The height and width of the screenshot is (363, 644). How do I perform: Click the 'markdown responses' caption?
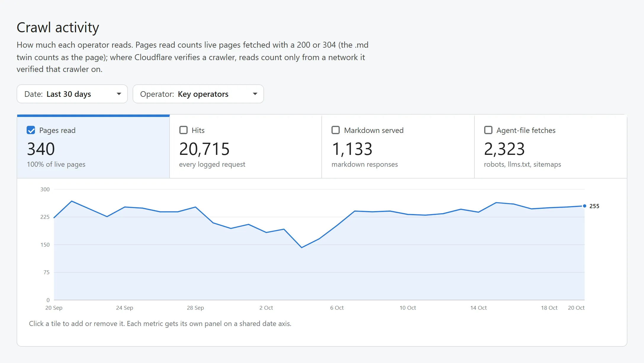(x=365, y=164)
